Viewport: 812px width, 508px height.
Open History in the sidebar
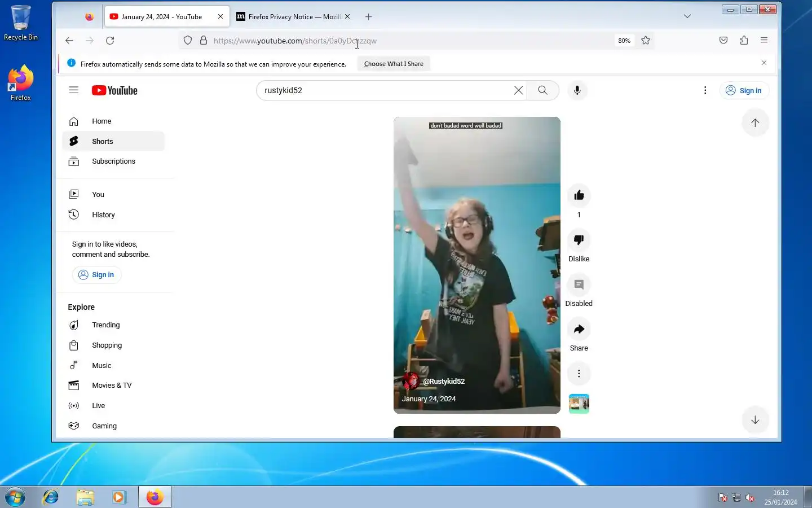(x=113, y=214)
